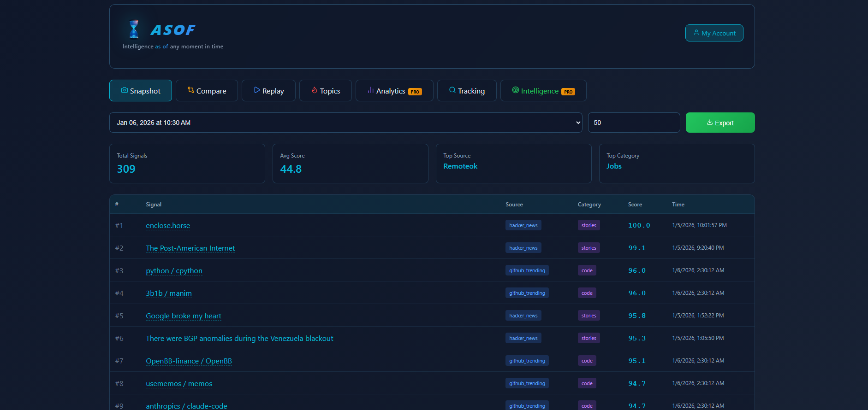868x410 pixels.
Task: Click the Avg Score 44.8 card
Action: click(x=351, y=164)
